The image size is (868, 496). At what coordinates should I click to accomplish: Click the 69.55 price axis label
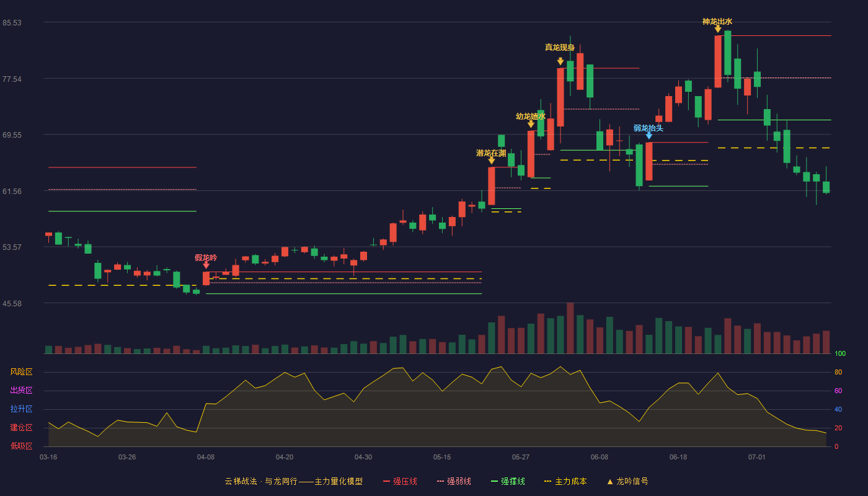pos(12,135)
